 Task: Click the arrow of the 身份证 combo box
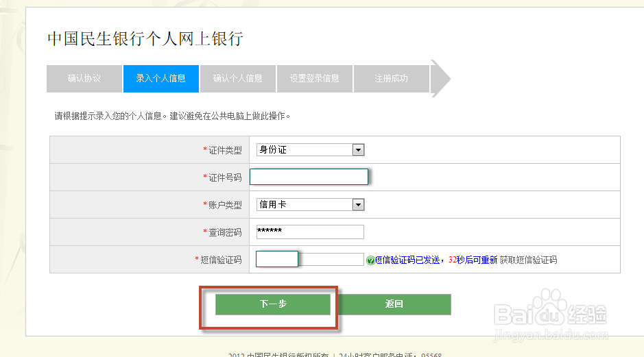(x=358, y=150)
